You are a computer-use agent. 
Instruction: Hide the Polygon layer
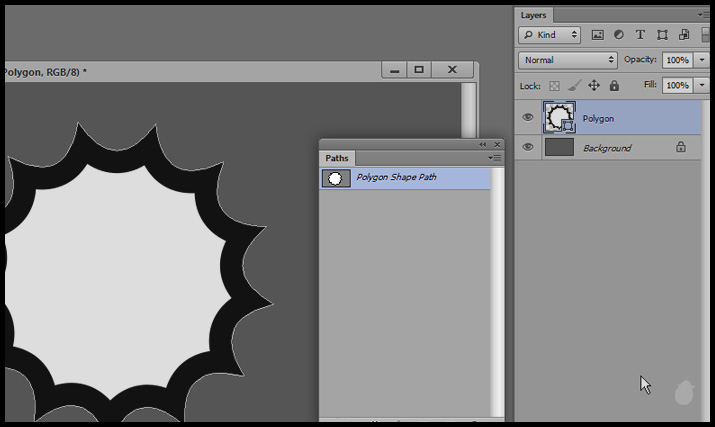tap(528, 118)
